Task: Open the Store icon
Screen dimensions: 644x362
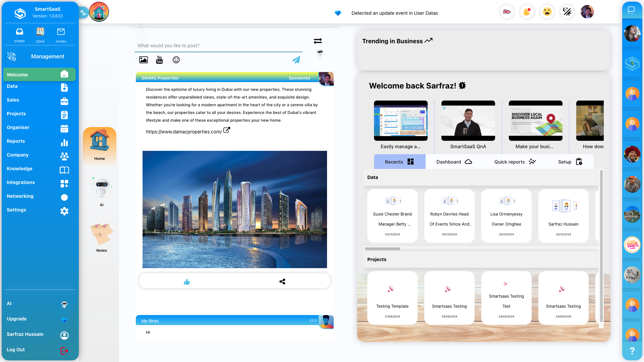Action: click(x=40, y=35)
